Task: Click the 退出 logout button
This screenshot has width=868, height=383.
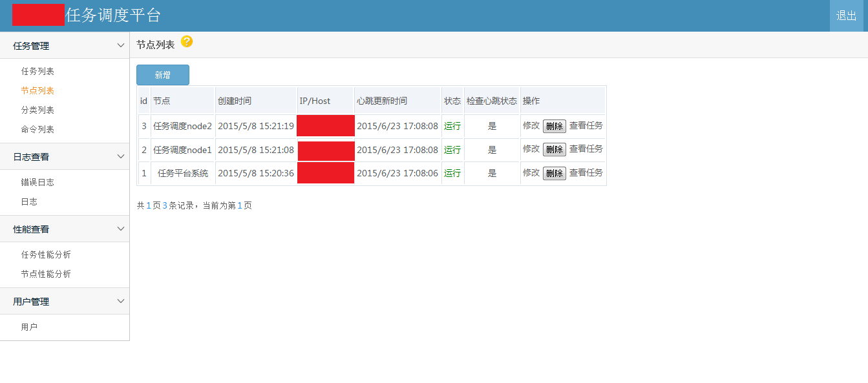Action: tap(847, 16)
